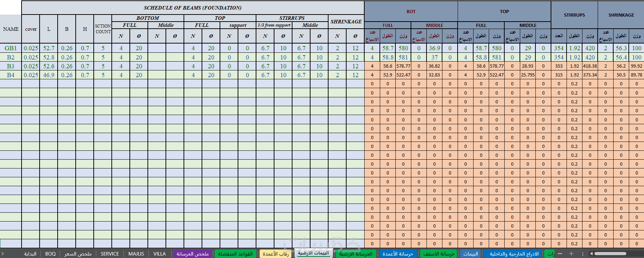Select the L value 52.6 cell
Viewport: 644px width, 258px height.
[x=49, y=66]
